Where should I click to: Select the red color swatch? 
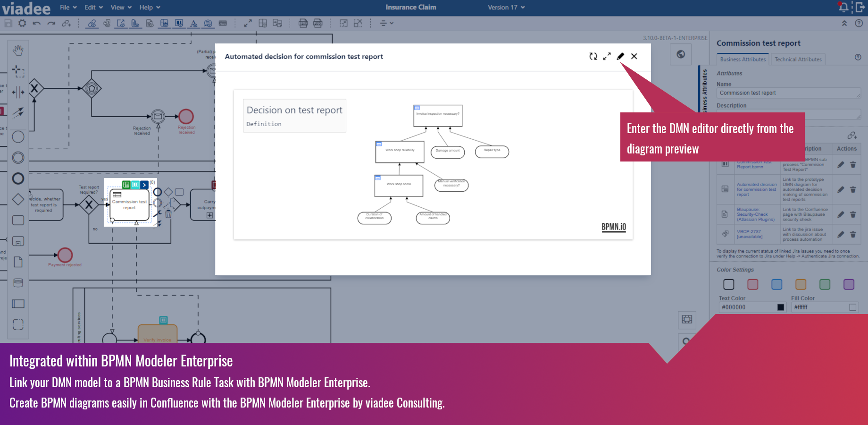pyautogui.click(x=753, y=284)
